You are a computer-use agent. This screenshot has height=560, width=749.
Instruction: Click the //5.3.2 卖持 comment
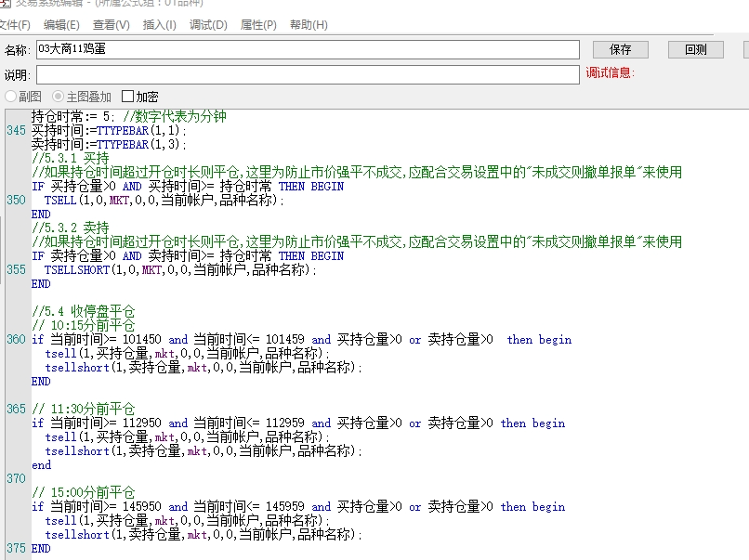(x=71, y=228)
